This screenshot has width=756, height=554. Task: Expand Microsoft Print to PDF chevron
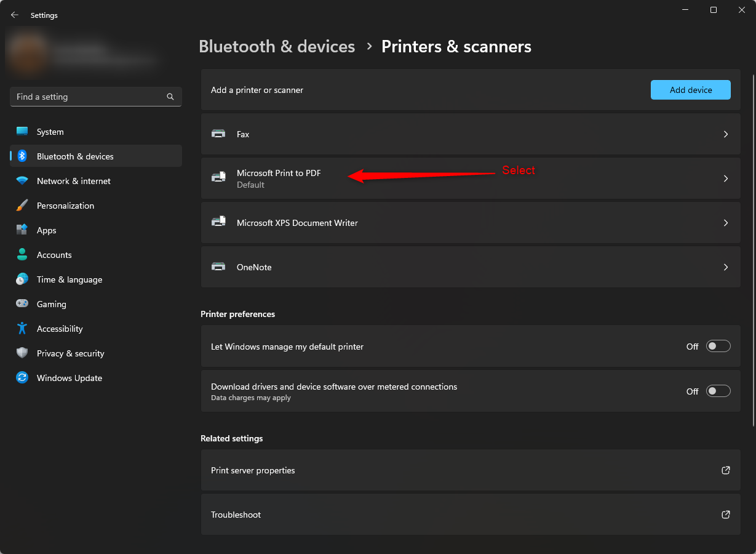click(x=726, y=179)
